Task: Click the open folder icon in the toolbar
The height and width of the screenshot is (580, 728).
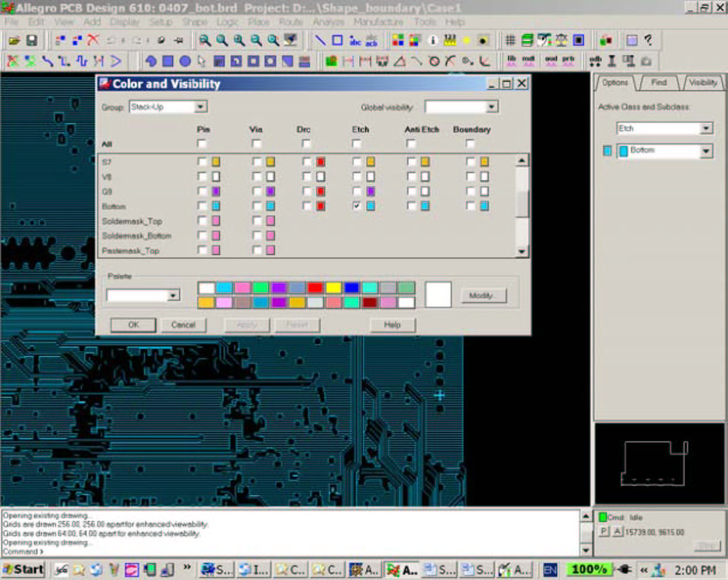Action: click(14, 40)
